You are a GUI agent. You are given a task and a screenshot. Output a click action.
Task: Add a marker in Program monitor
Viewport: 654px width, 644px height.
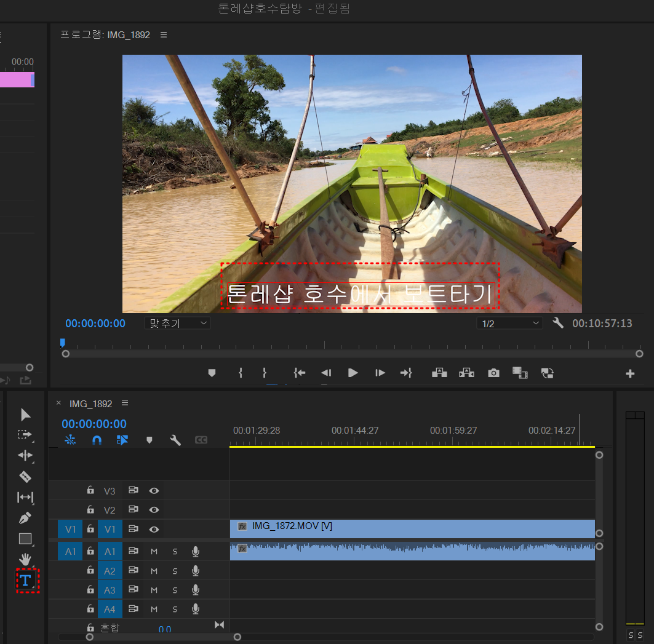[212, 373]
